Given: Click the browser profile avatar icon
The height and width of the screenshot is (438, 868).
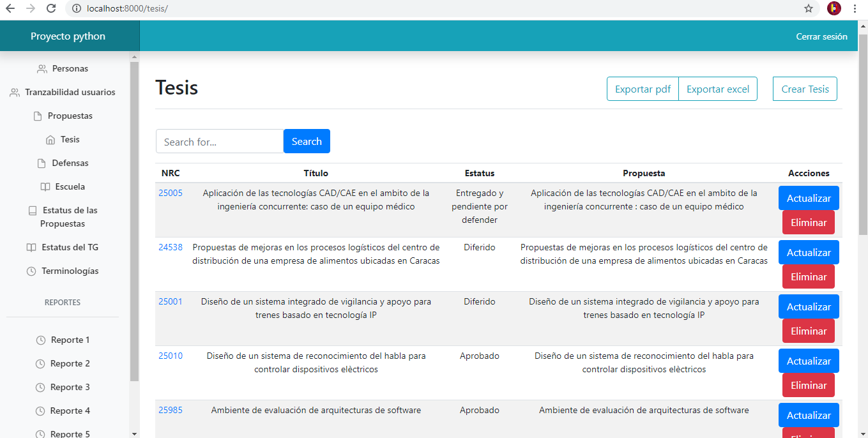Looking at the screenshot, I should (x=834, y=8).
